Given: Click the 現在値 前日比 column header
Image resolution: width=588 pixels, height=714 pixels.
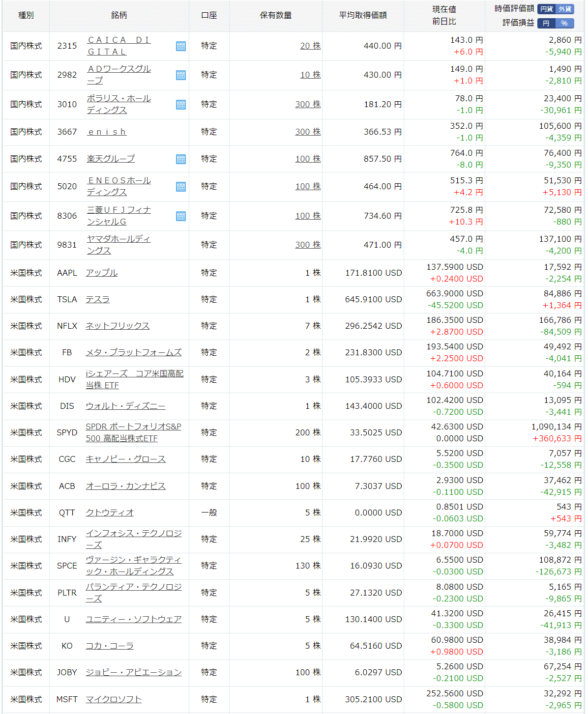Looking at the screenshot, I should [x=444, y=15].
